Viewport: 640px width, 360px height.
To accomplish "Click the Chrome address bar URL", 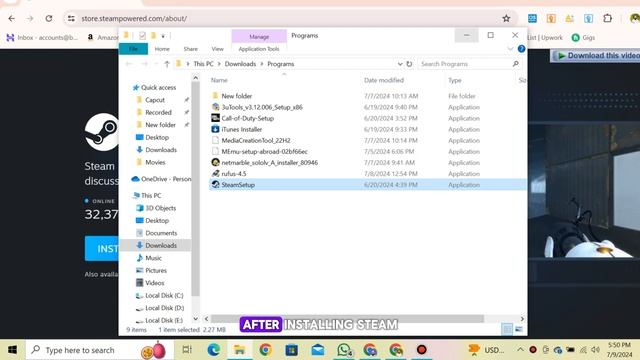I will [x=134, y=18].
